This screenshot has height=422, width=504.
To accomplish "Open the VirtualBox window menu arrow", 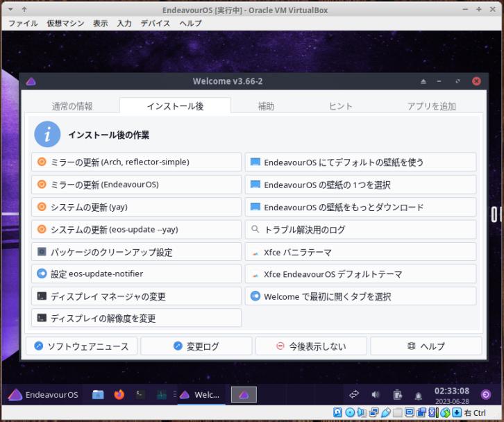I will click(x=10, y=10).
